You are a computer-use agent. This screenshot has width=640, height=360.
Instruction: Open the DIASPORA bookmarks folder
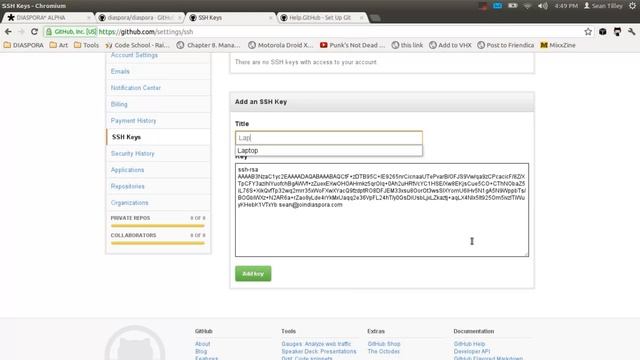point(23,45)
